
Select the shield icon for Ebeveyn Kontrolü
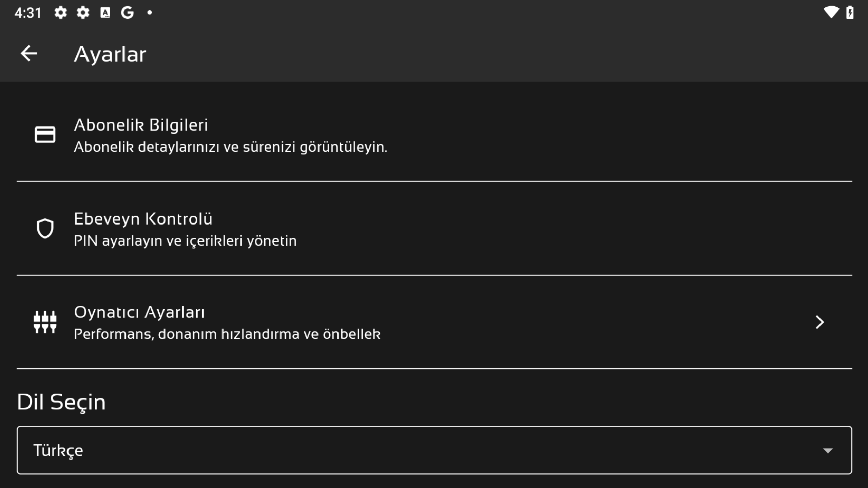(45, 228)
